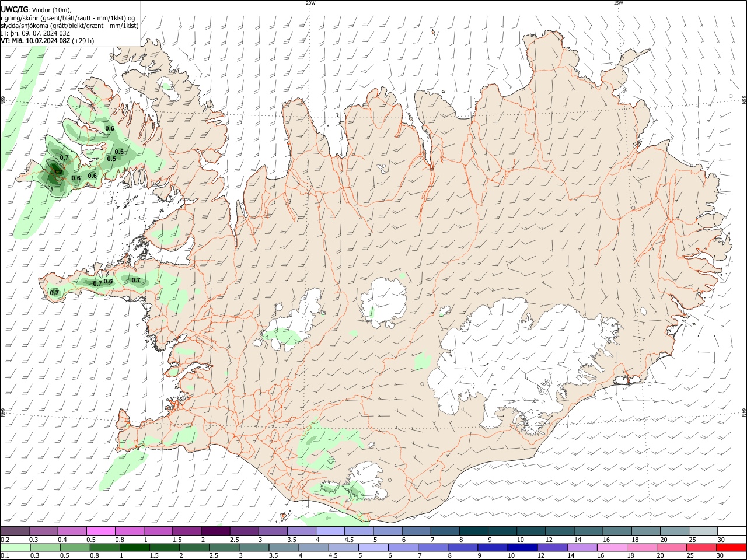Click the IT: þri. 09. 07. 2024 03Z line
Image resolution: width=747 pixels, height=560 pixels.
36,33
